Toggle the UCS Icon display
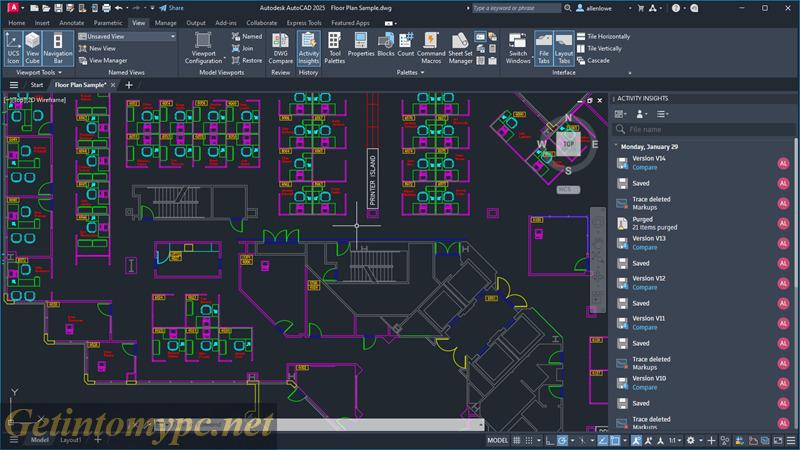The height and width of the screenshot is (450, 800). [x=13, y=48]
